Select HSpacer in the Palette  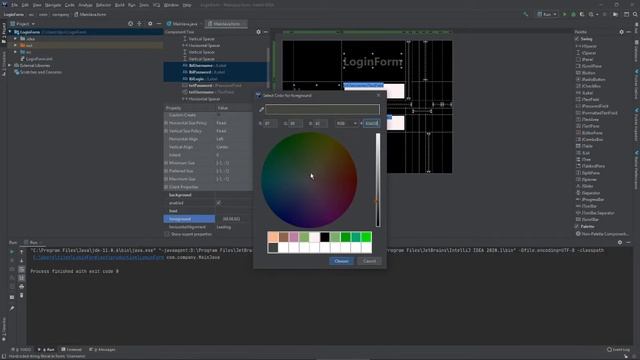click(586, 46)
